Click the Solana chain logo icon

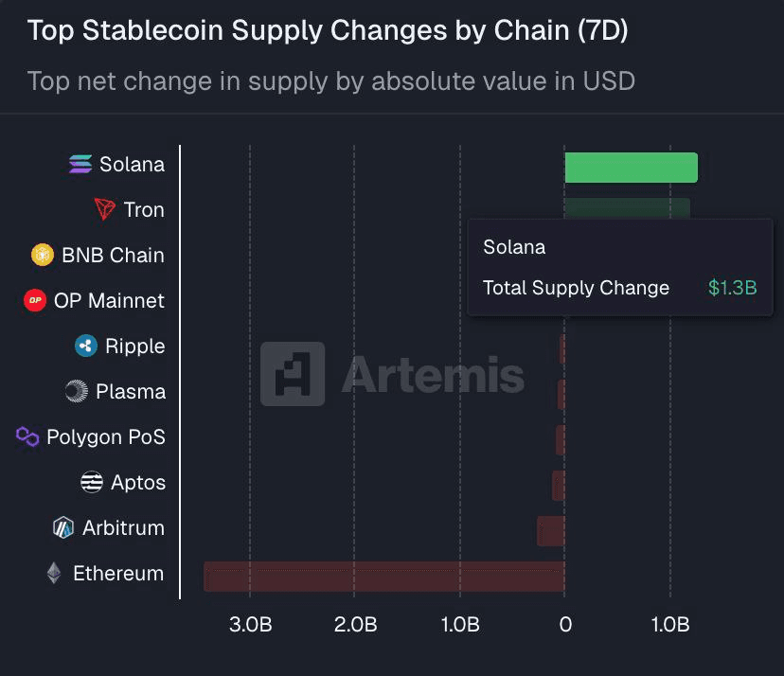tap(80, 164)
